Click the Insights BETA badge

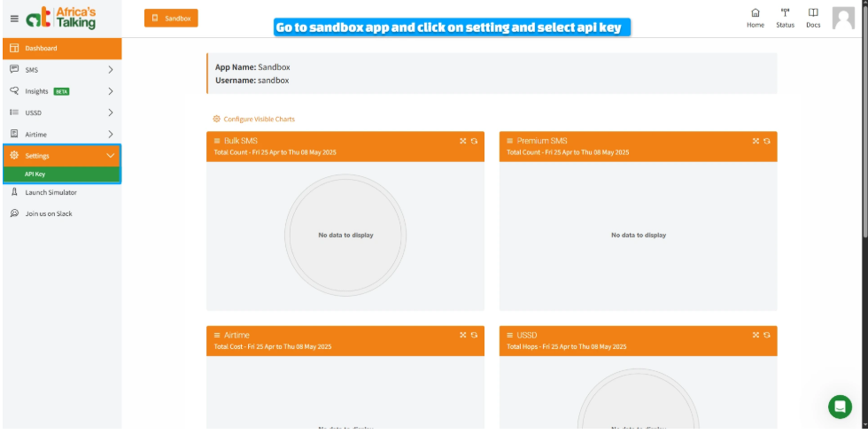[61, 91]
